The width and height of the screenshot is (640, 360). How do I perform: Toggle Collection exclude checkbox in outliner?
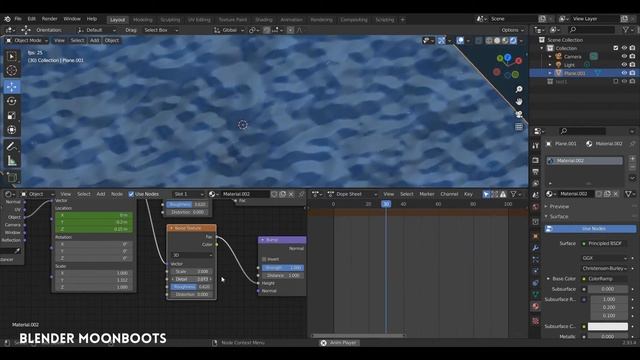click(x=616, y=48)
